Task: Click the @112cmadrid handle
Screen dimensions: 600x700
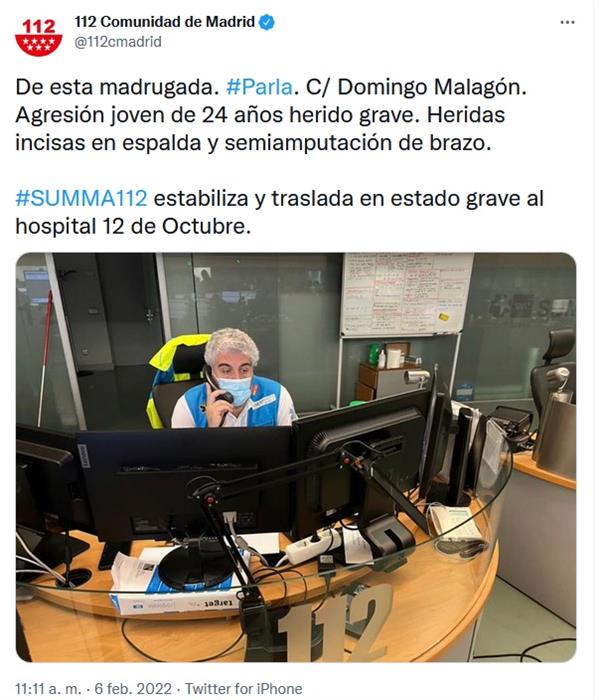Action: click(118, 42)
